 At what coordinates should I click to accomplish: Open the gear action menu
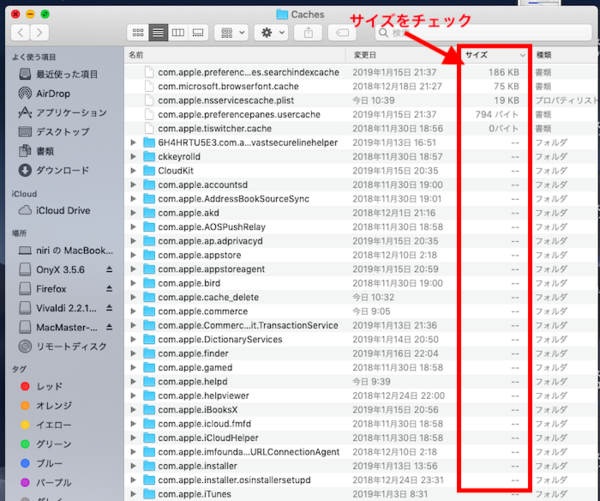(272, 33)
